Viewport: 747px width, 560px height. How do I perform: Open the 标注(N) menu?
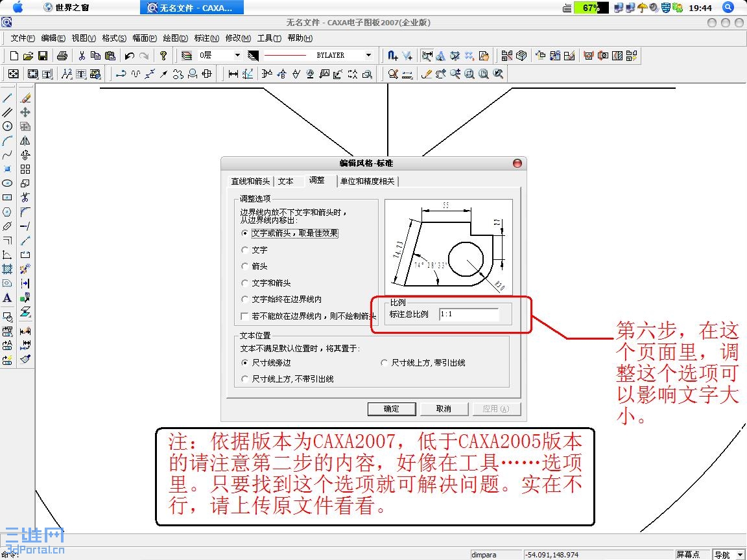pyautogui.click(x=206, y=38)
